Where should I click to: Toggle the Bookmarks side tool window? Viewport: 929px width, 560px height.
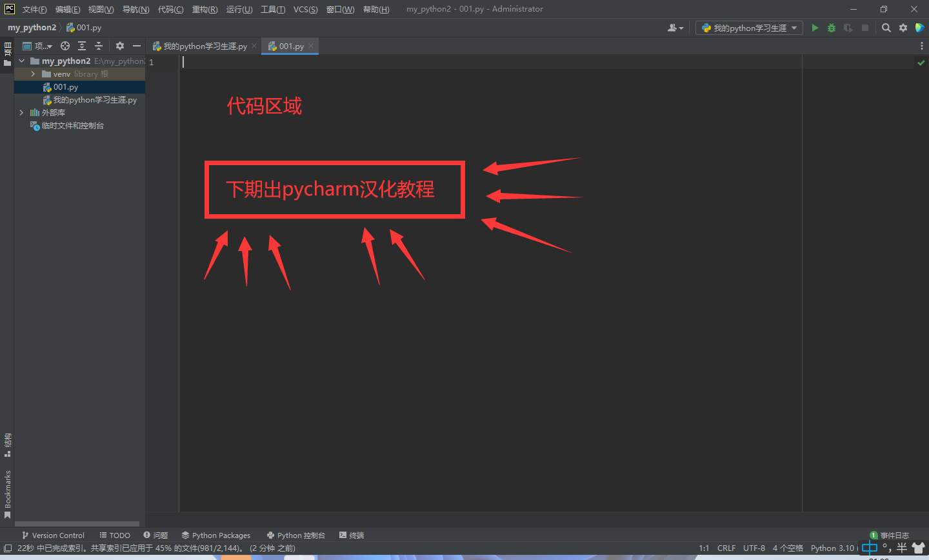tap(7, 495)
